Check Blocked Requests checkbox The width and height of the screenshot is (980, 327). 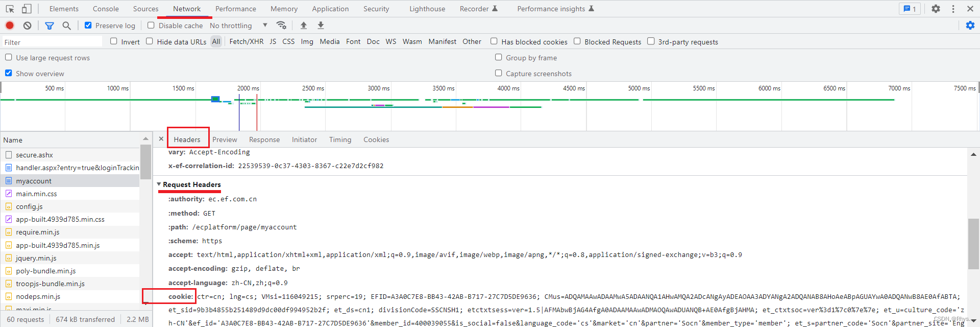click(577, 41)
